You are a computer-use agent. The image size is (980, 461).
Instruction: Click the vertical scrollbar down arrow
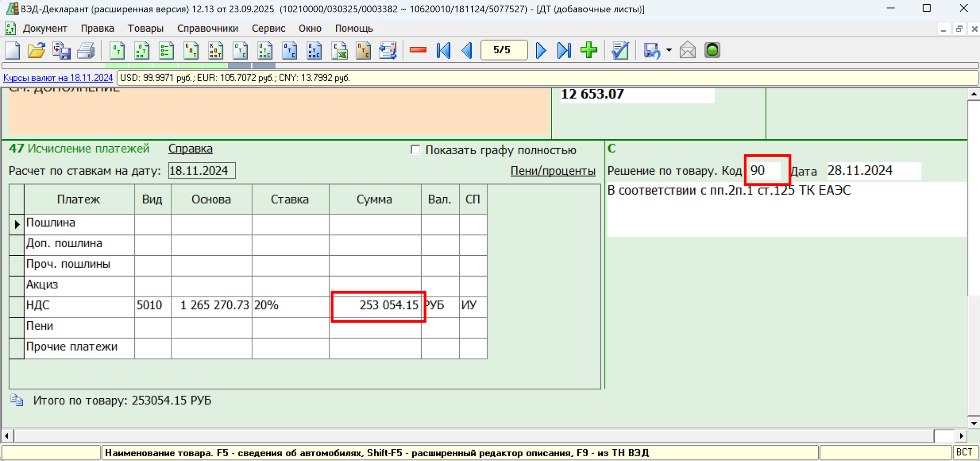tap(973, 423)
